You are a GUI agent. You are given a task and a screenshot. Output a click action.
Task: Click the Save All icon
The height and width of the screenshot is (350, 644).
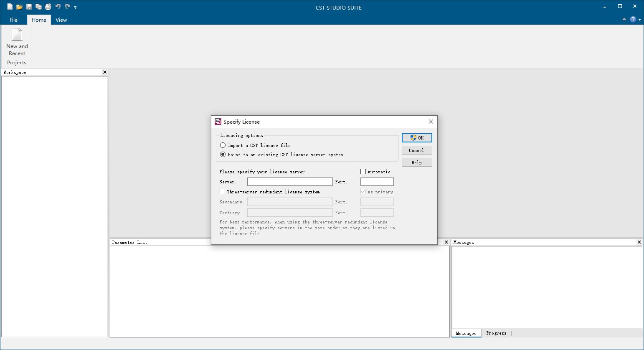click(x=38, y=7)
